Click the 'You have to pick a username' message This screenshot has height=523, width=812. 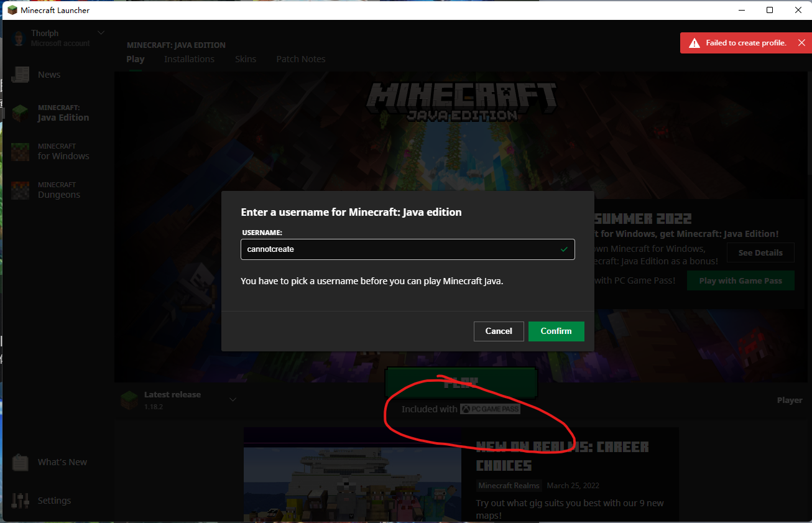pyautogui.click(x=372, y=281)
